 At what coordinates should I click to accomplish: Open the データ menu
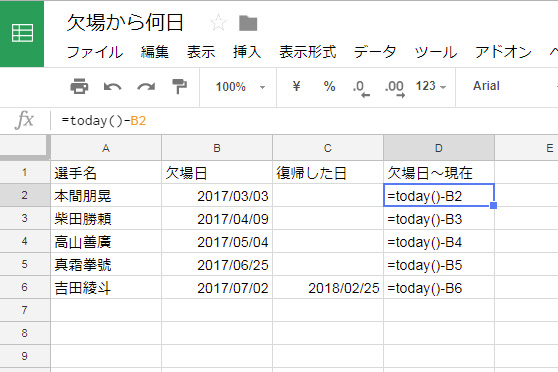[x=375, y=52]
